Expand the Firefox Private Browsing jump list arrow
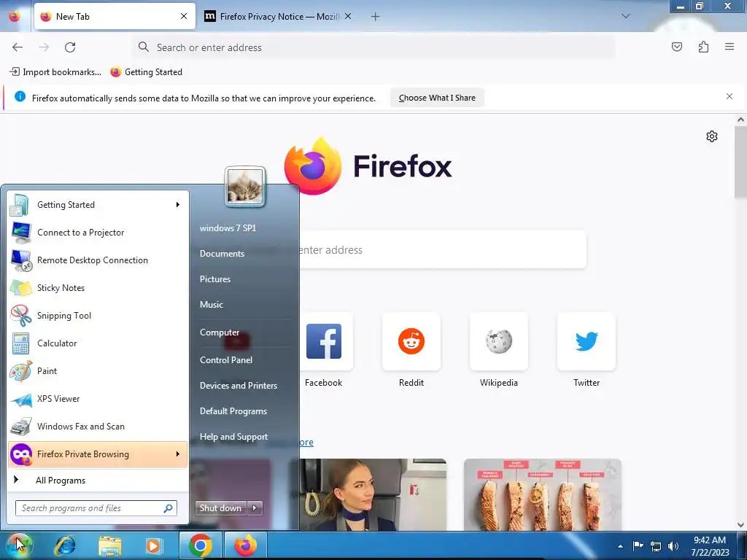This screenshot has height=560, width=747. (178, 454)
